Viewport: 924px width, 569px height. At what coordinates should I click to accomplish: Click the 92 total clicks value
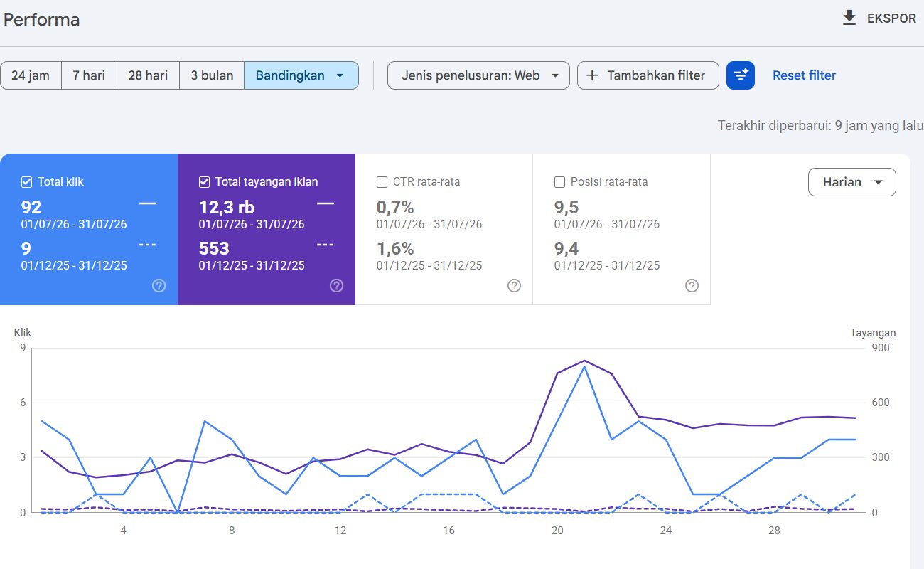(31, 208)
